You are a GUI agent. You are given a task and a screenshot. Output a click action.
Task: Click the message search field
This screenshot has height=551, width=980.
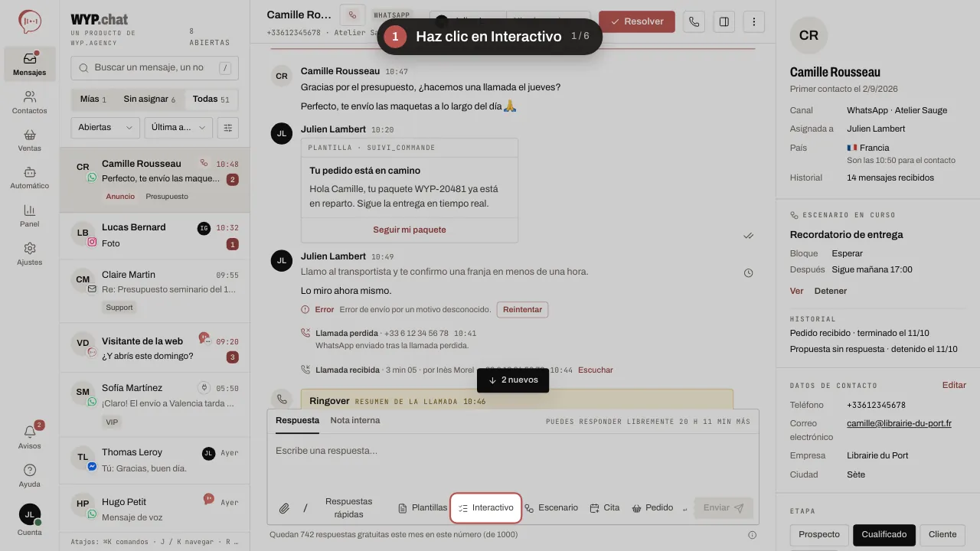tap(155, 68)
